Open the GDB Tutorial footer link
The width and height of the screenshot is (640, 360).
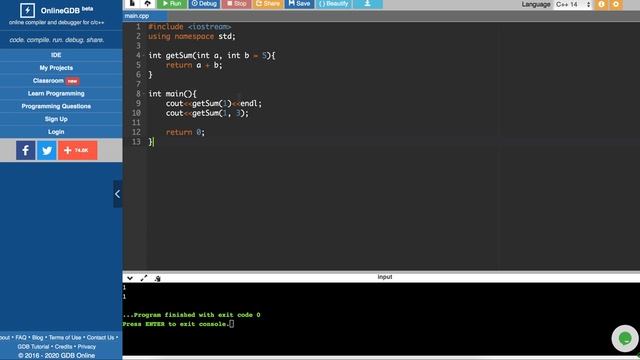(x=33, y=347)
